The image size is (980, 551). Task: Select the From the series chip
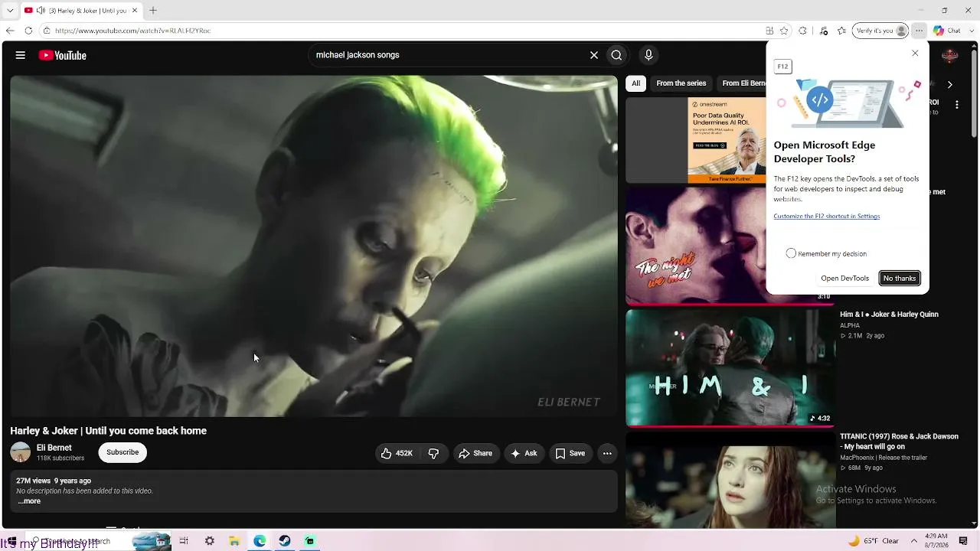pos(681,83)
